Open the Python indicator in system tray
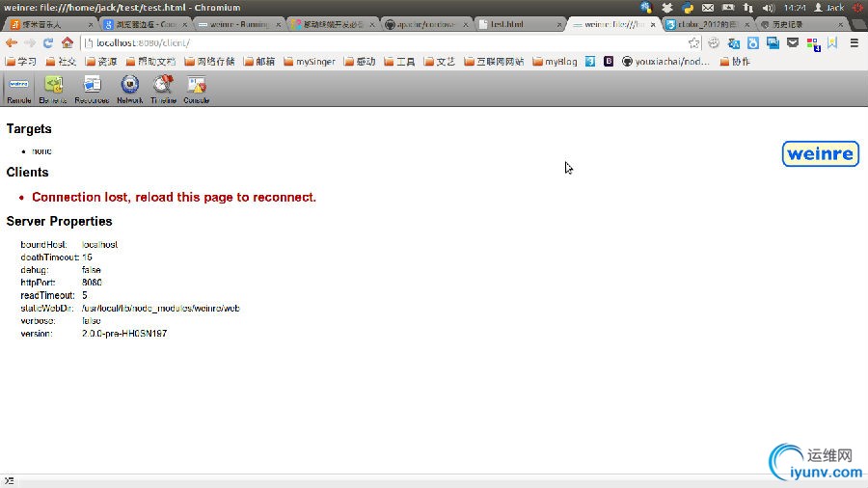This screenshot has width=868, height=488. click(x=688, y=7)
